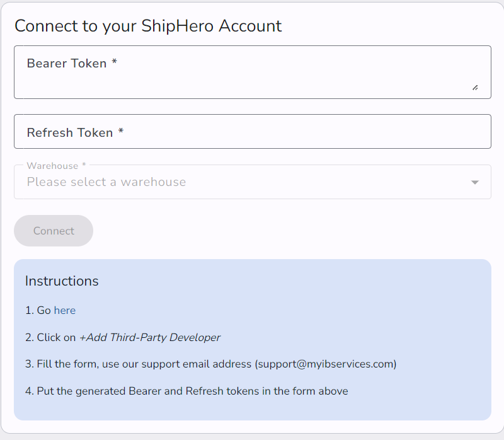Viewport: 504px width, 440px height.
Task: Click the Bearer Token resize handle
Action: coord(474,88)
